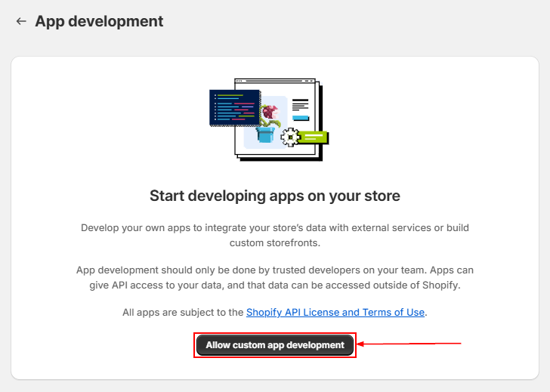
Task: Click the App development page title
Action: click(x=99, y=21)
